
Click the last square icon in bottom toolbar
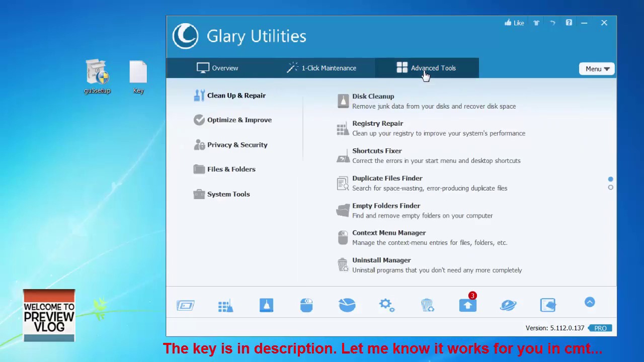click(x=548, y=305)
